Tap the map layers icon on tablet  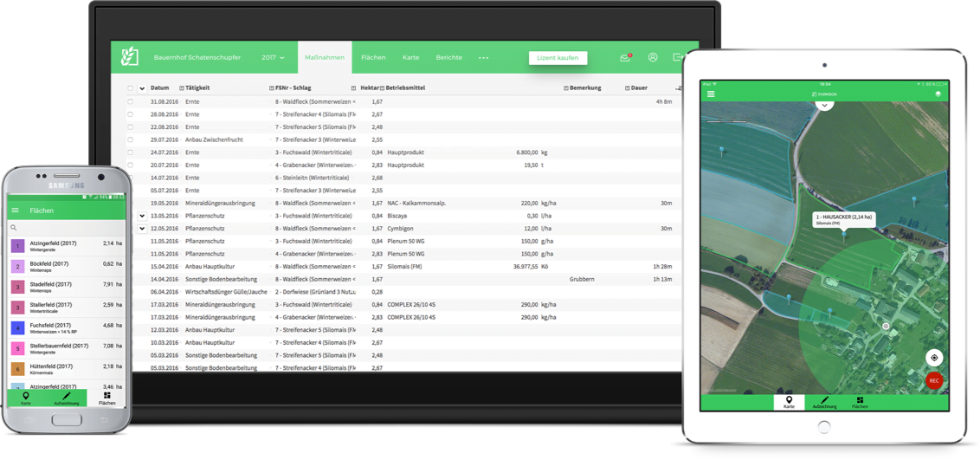(x=938, y=94)
